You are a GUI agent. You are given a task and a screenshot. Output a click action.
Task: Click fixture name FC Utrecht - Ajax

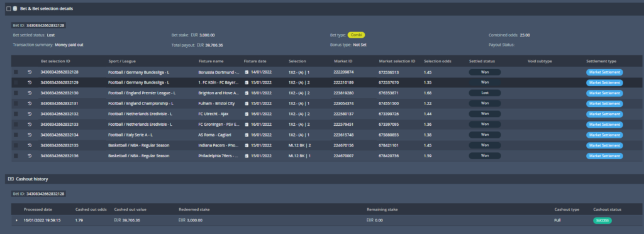[x=213, y=114]
